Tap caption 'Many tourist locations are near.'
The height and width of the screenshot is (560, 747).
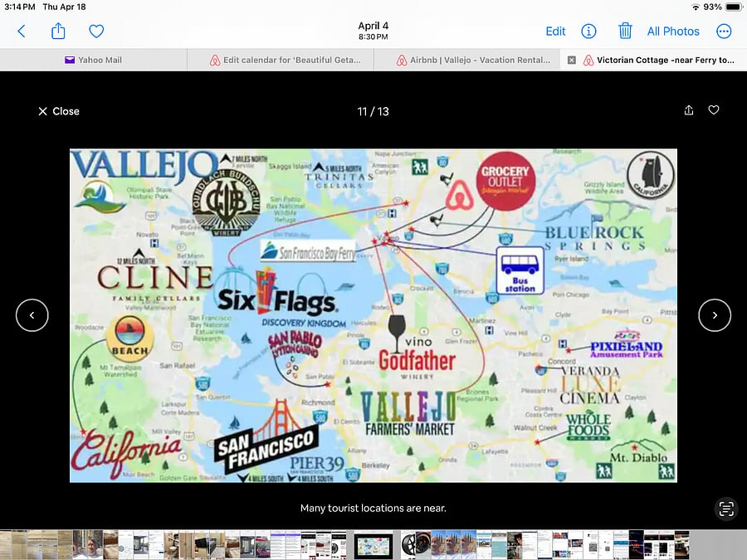pos(373,509)
